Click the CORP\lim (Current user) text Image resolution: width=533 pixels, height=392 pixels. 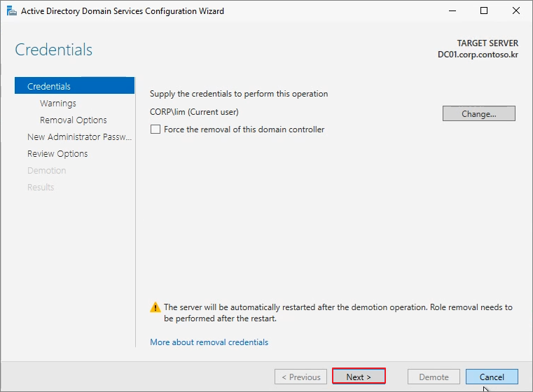tap(194, 112)
